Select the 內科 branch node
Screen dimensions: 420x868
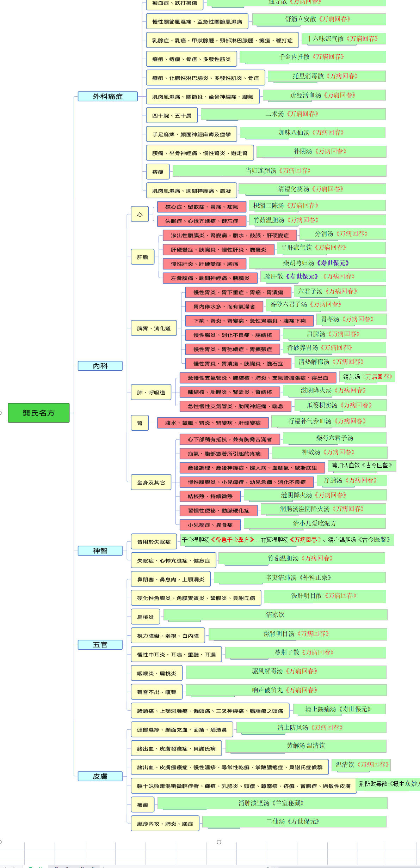pos(100,366)
